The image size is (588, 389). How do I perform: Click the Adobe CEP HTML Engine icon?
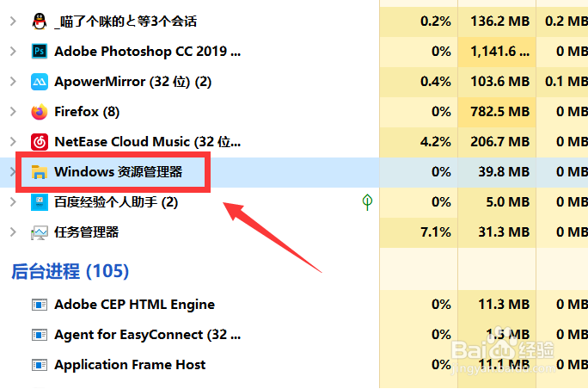[39, 305]
